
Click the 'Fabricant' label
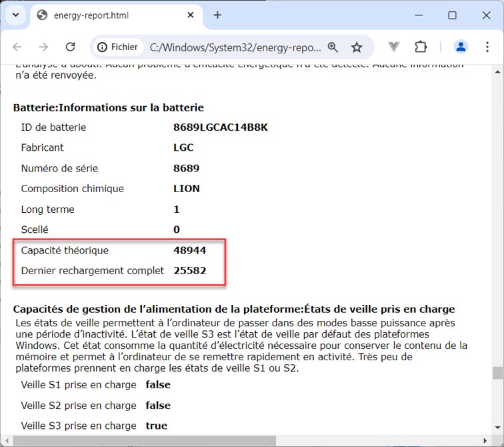42,147
